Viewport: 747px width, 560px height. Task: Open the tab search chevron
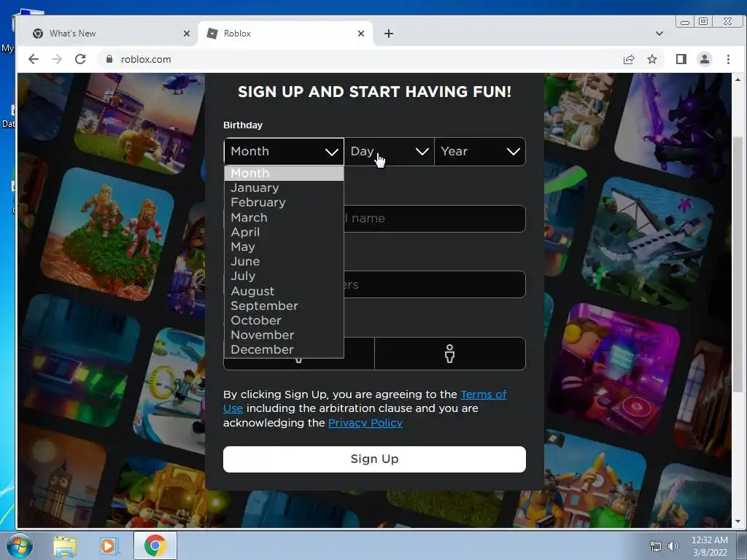tap(659, 34)
